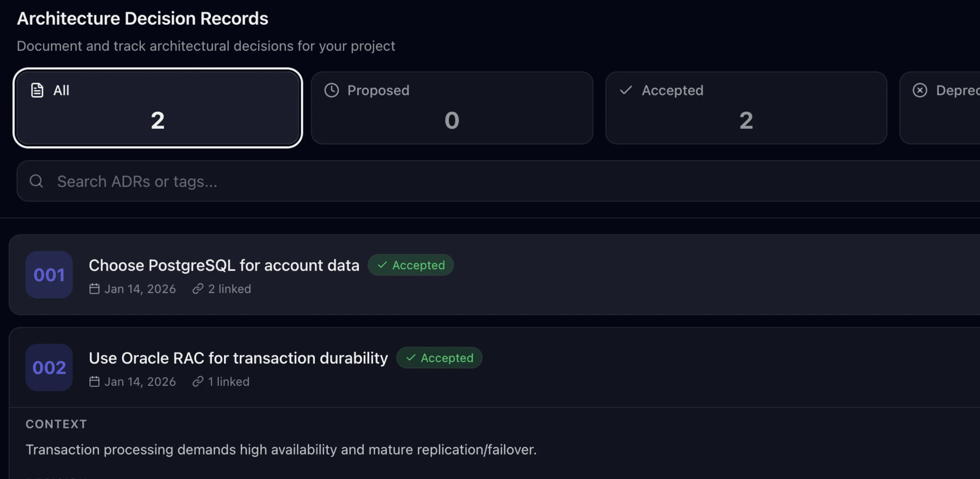Click the link icon next to 1 linked

tap(198, 381)
